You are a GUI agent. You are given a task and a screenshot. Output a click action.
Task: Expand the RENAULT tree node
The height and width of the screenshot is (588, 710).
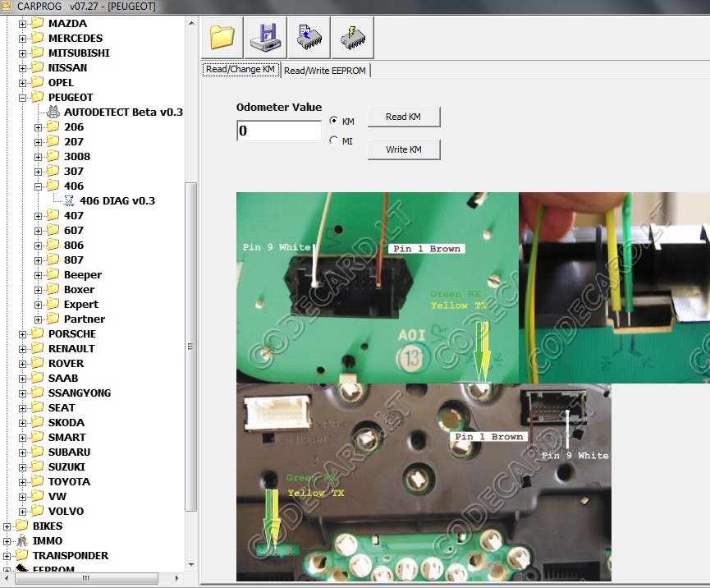coord(22,349)
